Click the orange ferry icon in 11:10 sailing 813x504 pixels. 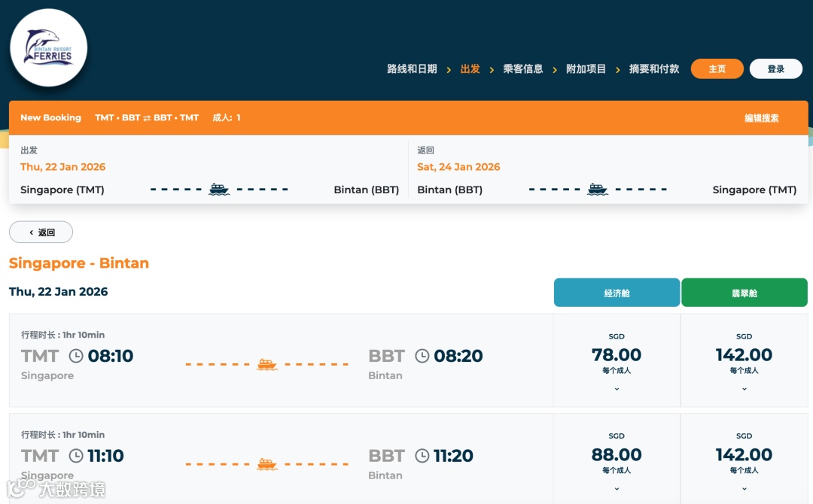click(267, 464)
